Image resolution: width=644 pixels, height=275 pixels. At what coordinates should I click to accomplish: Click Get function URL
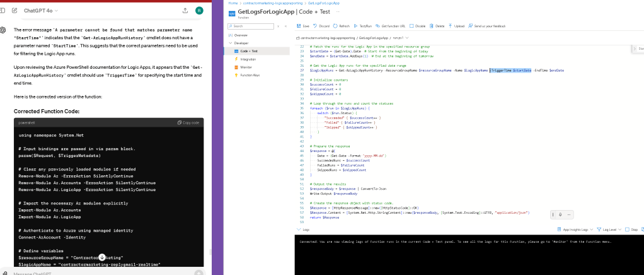point(391,26)
